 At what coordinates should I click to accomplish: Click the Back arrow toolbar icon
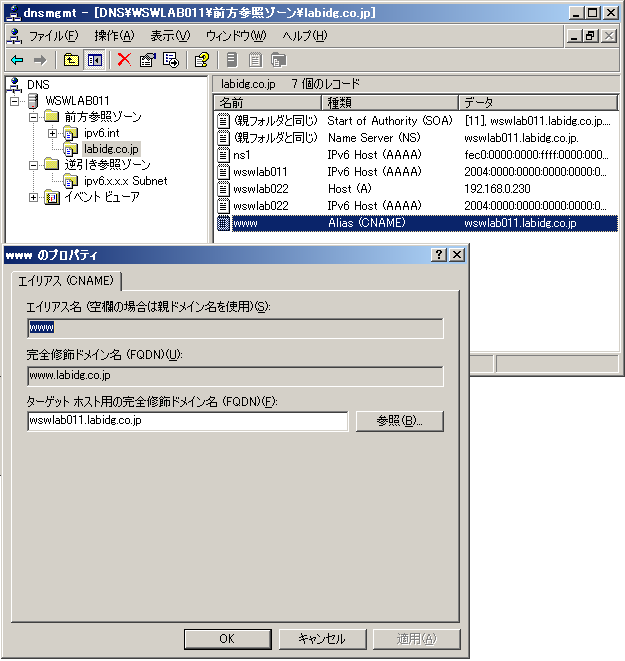click(17, 60)
